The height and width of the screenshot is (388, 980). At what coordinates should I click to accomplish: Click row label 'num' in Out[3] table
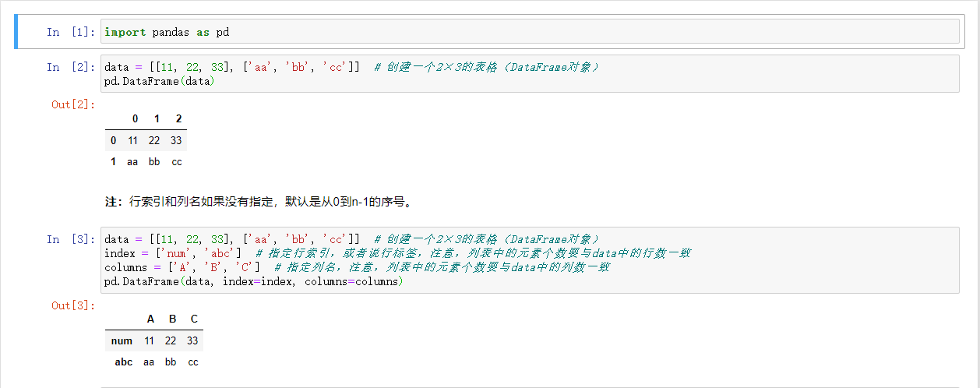pos(122,340)
